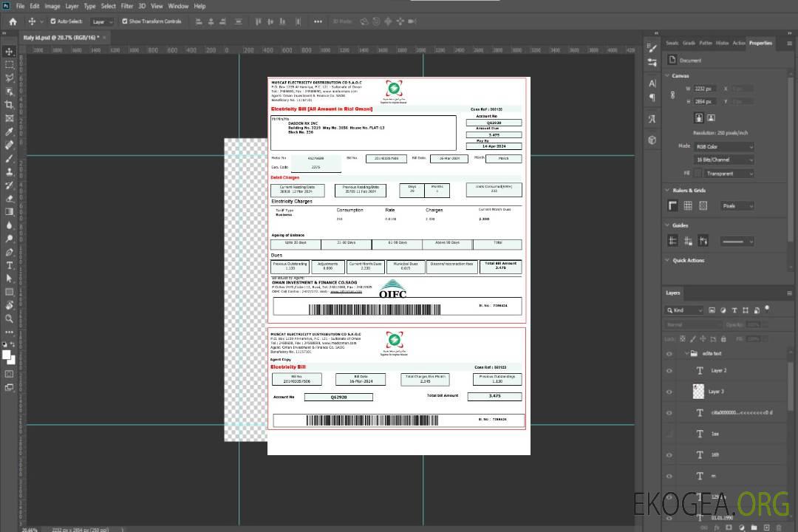Select the Layer 3 layer
The image size is (798, 532).
click(x=717, y=392)
